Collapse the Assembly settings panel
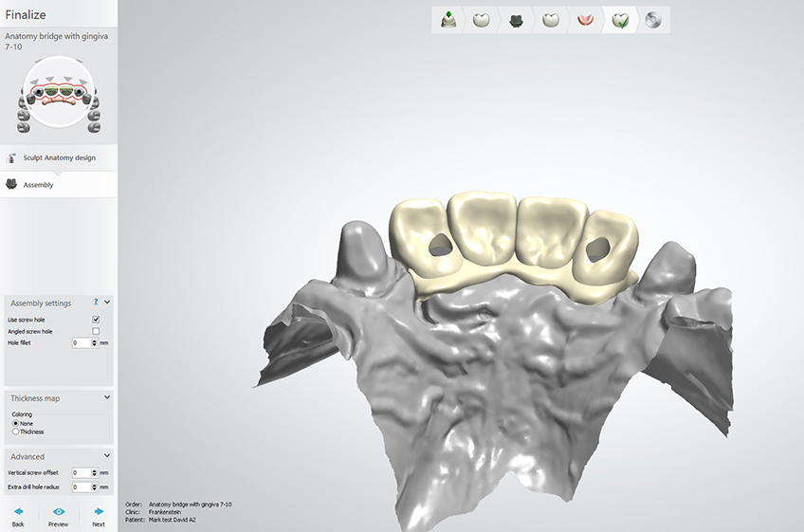This screenshot has height=532, width=804. tap(107, 302)
